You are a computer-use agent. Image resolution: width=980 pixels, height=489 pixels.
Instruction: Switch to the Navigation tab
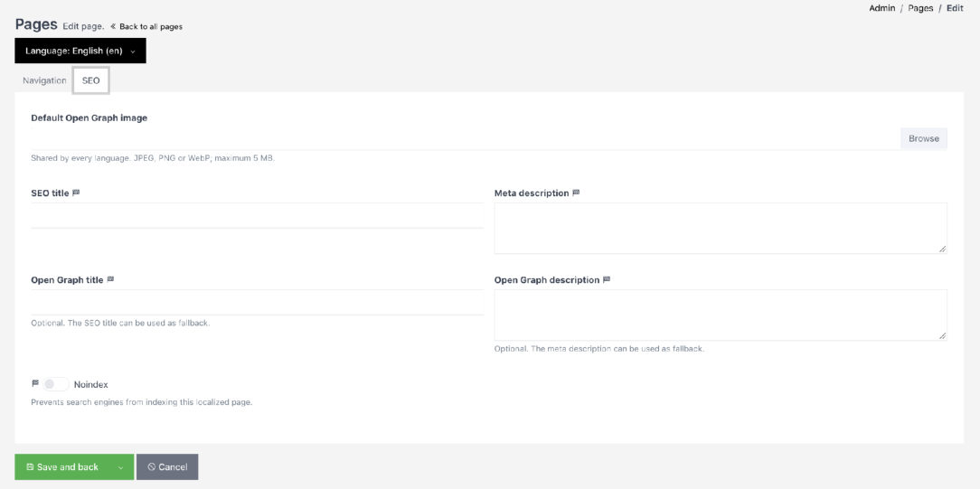click(x=44, y=80)
